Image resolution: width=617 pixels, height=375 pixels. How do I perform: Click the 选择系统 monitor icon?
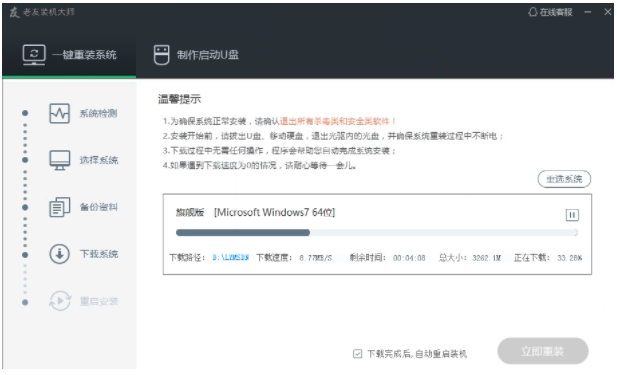point(59,160)
